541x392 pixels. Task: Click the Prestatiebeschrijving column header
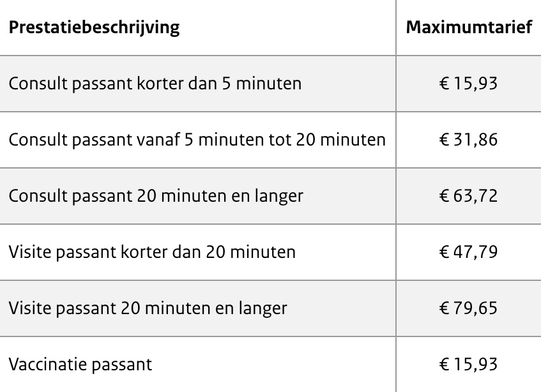point(94,28)
